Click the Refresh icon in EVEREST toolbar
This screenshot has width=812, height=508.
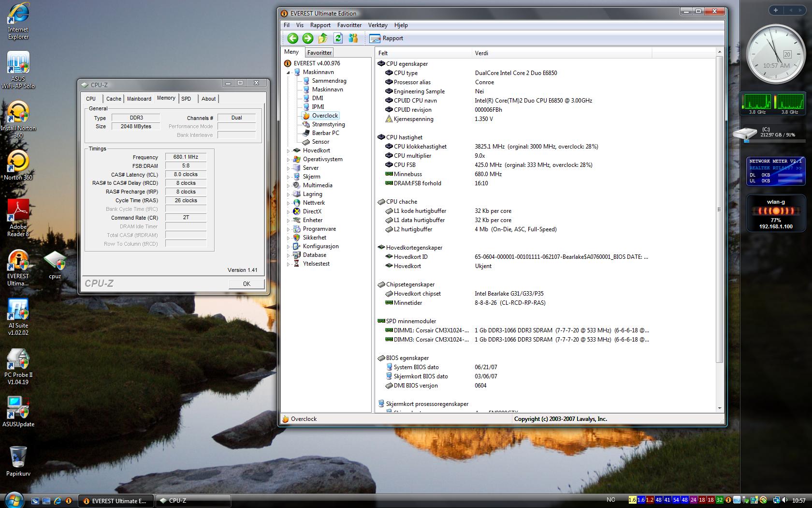click(338, 38)
